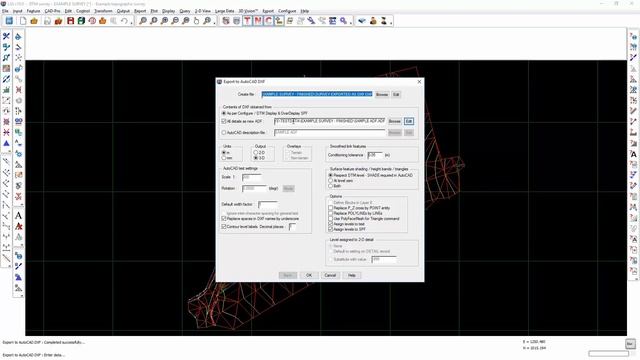Select the 'Both' shading radio option
Image resolution: width=640 pixels, height=360 pixels.
[331, 186]
